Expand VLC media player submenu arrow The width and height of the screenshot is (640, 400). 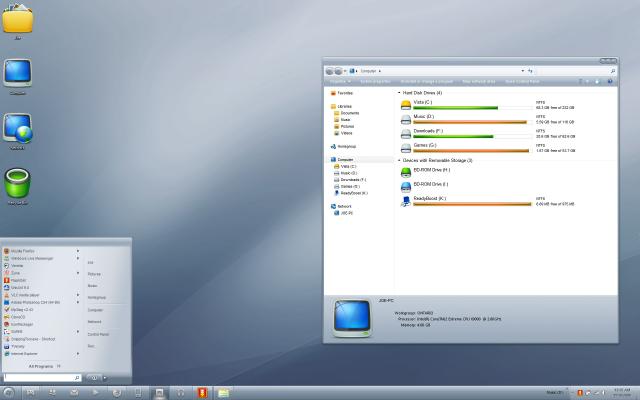(78, 295)
